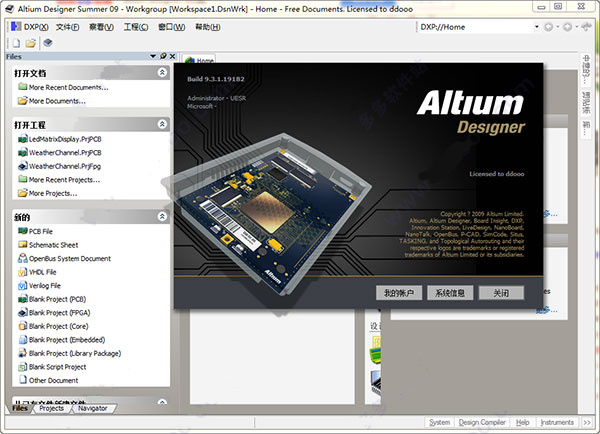Create a new OpenBus System Document

click(x=69, y=259)
